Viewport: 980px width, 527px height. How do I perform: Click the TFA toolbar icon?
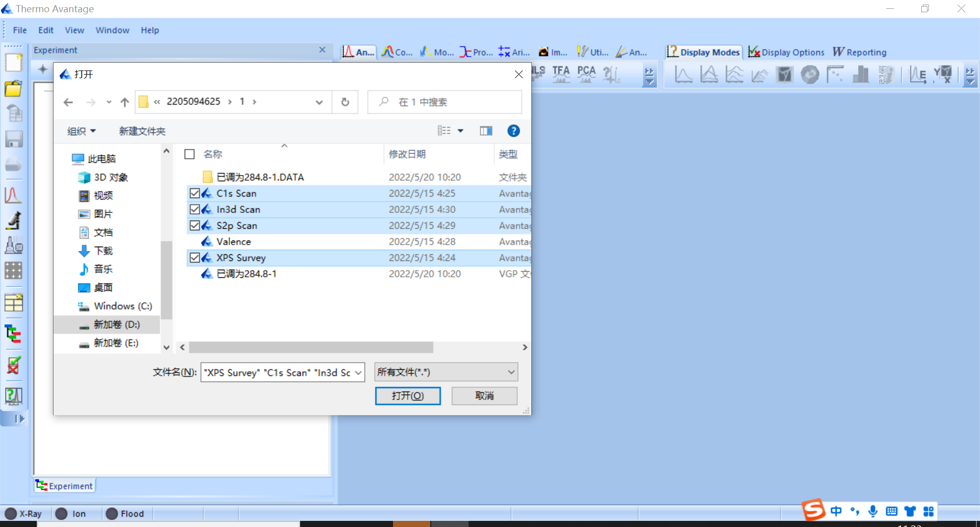[561, 75]
